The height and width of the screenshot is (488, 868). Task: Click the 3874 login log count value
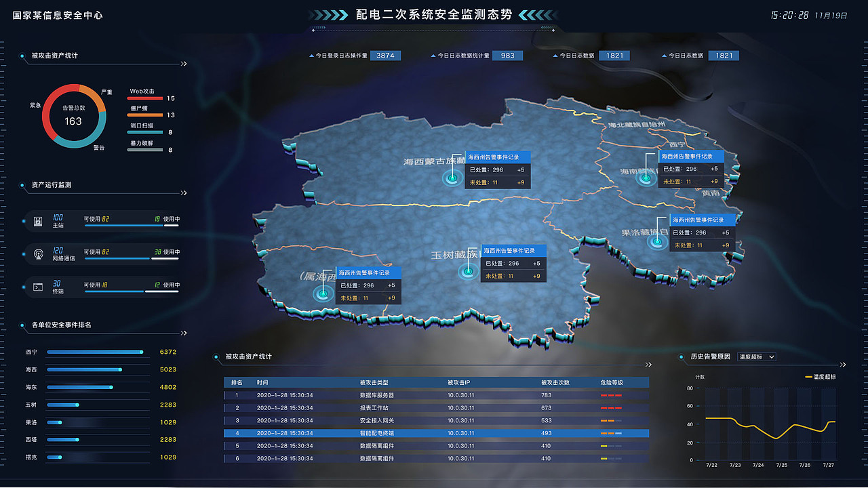coord(385,56)
